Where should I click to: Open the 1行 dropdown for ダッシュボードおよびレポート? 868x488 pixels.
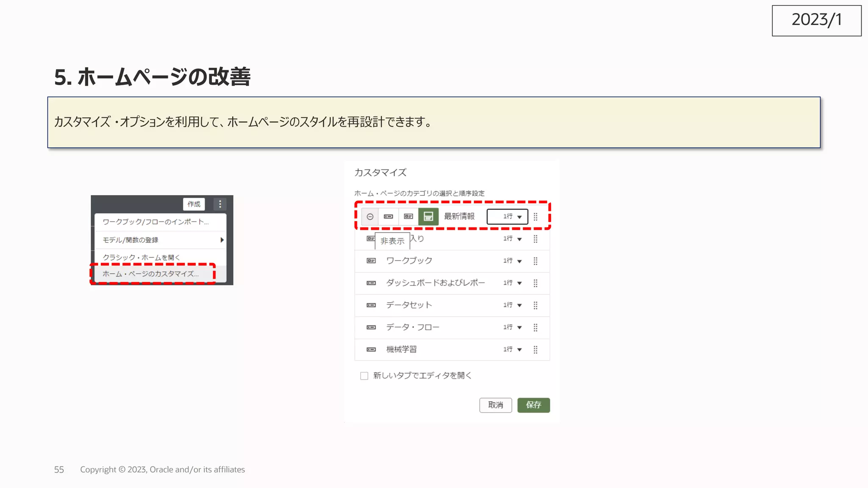pyautogui.click(x=512, y=283)
